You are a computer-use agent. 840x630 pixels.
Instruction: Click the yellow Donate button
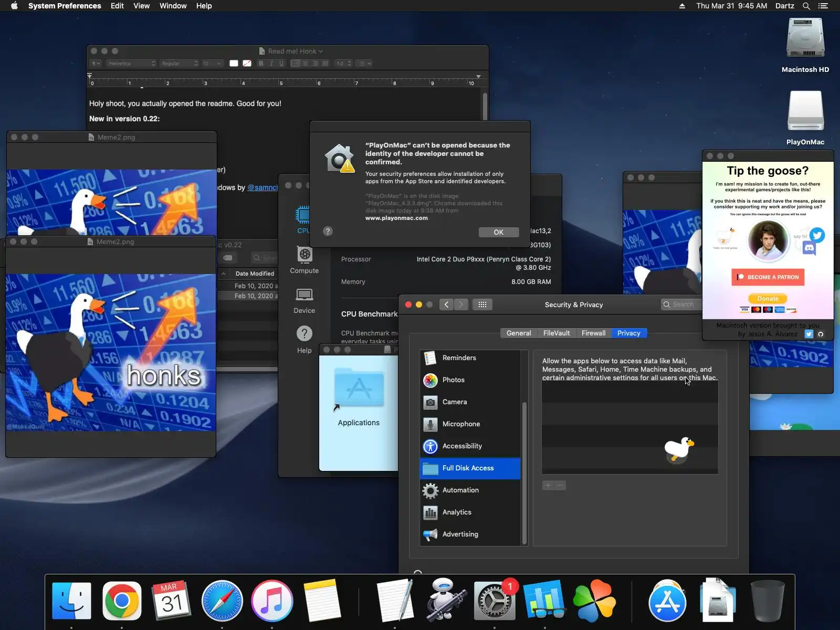[x=768, y=299]
